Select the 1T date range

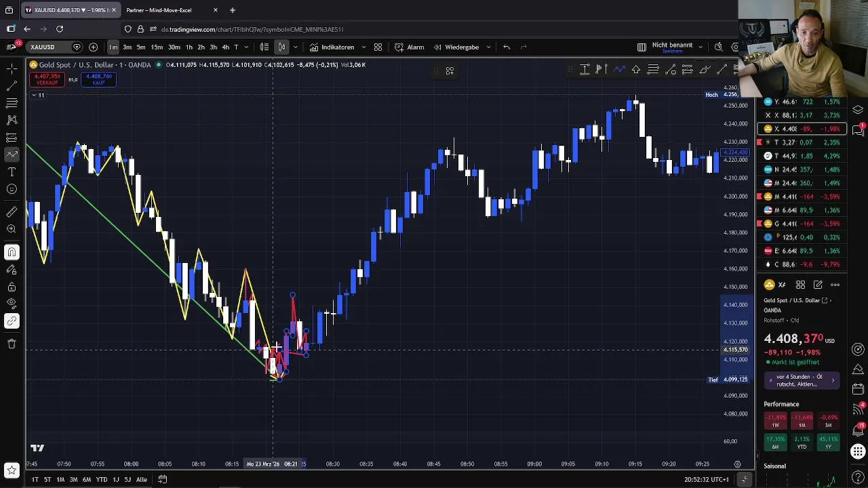pos(35,479)
